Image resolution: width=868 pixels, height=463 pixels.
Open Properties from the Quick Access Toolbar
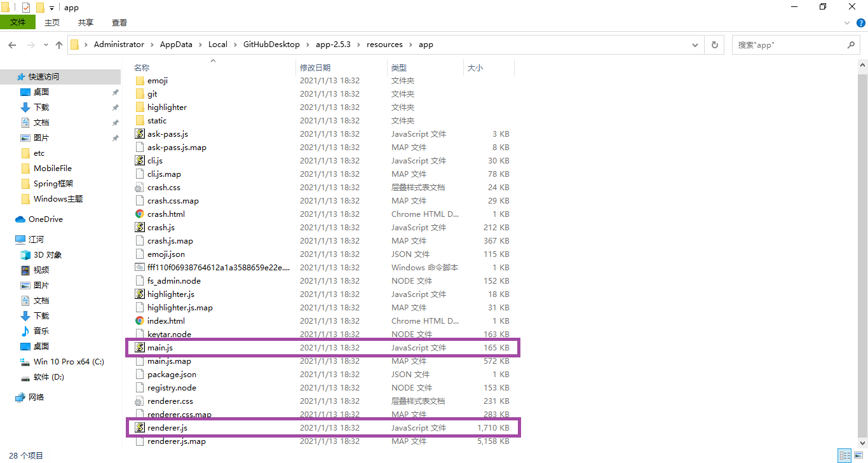pos(25,7)
